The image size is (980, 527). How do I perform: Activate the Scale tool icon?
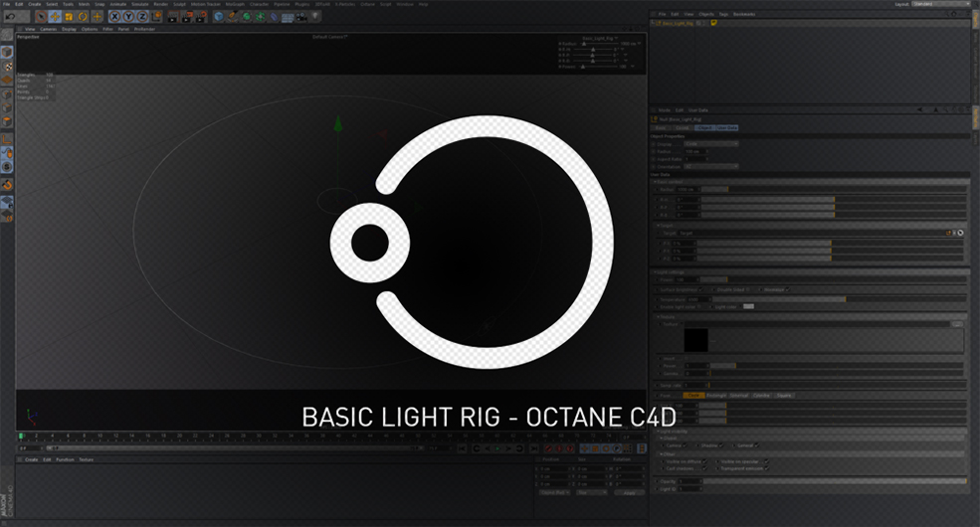(69, 17)
